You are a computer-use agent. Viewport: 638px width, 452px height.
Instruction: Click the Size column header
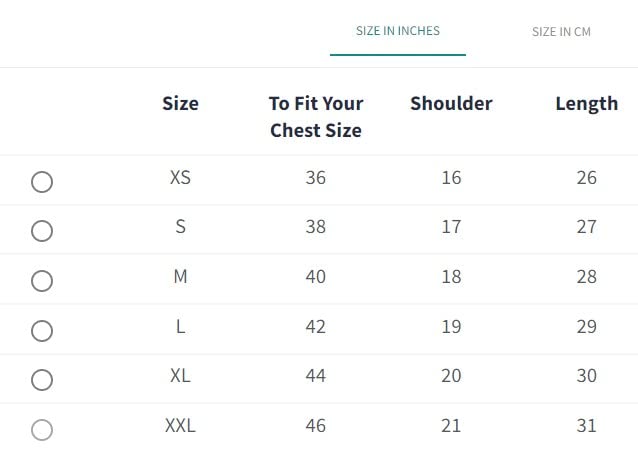tap(180, 103)
